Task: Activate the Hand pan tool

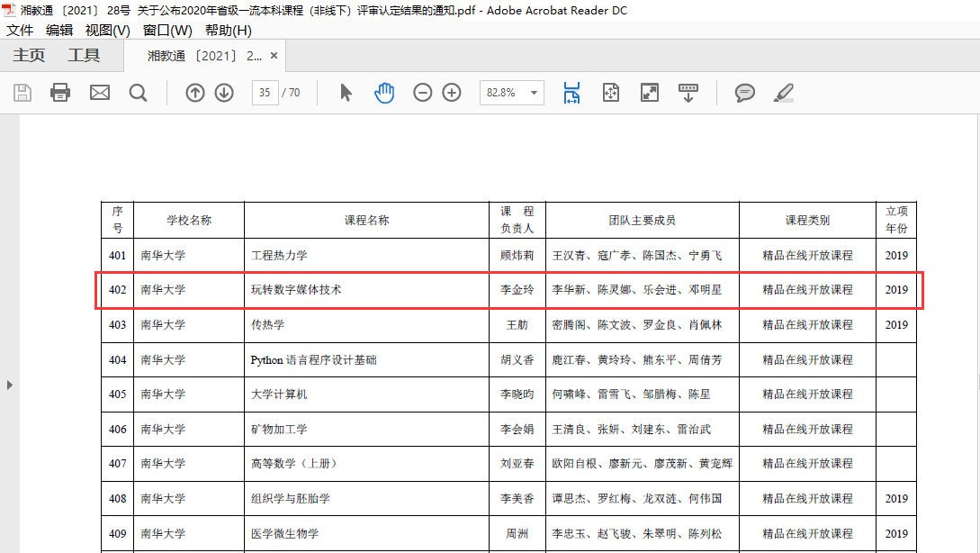Action: [384, 93]
